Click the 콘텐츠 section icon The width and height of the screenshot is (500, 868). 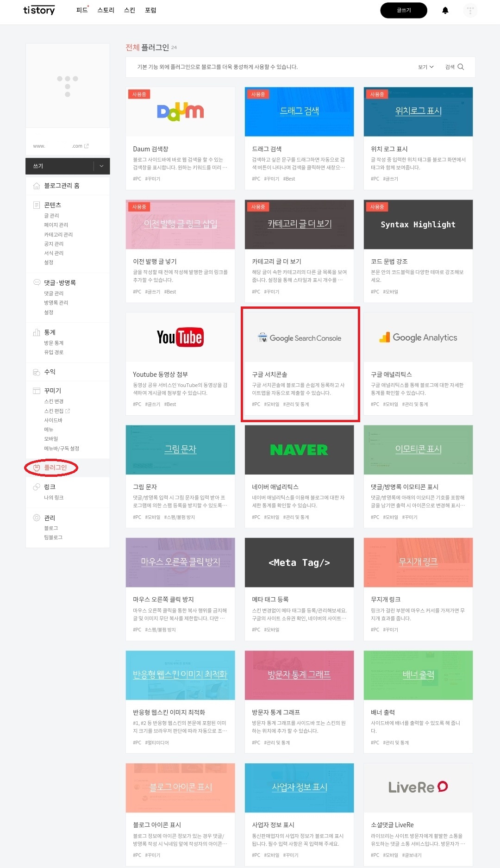37,205
